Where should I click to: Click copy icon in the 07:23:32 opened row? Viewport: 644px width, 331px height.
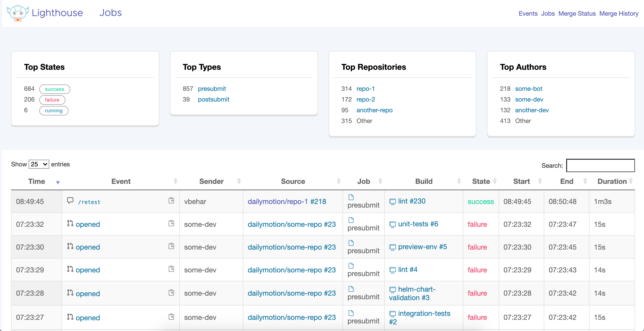(171, 223)
